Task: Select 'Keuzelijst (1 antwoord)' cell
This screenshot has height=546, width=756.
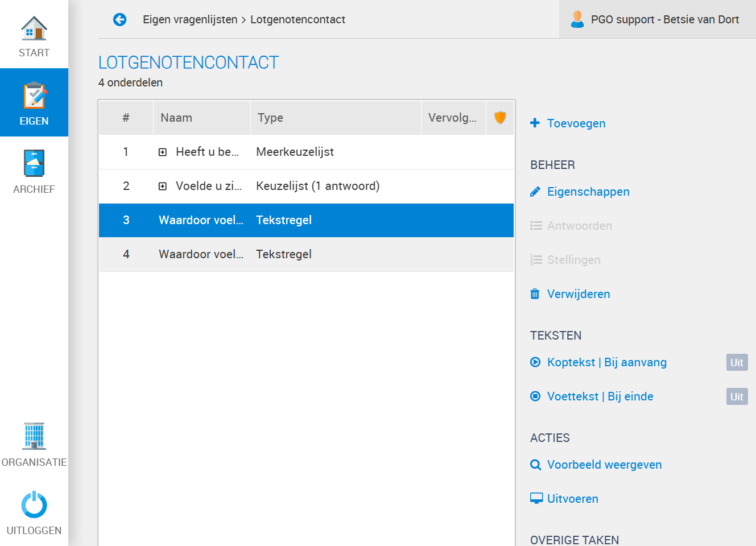Action: click(317, 186)
